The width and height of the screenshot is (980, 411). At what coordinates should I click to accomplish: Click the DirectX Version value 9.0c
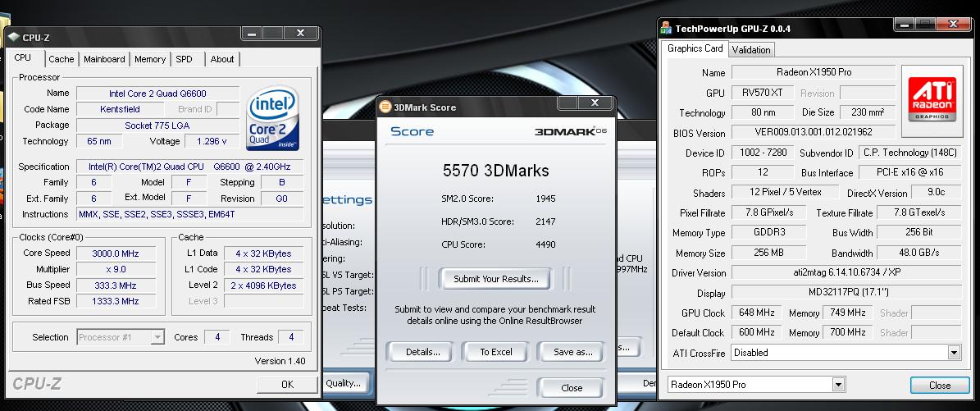coord(937,192)
